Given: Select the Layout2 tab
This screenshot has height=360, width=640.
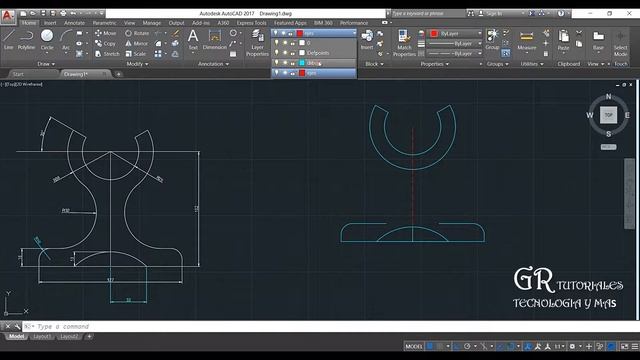Looking at the screenshot, I should point(69,336).
